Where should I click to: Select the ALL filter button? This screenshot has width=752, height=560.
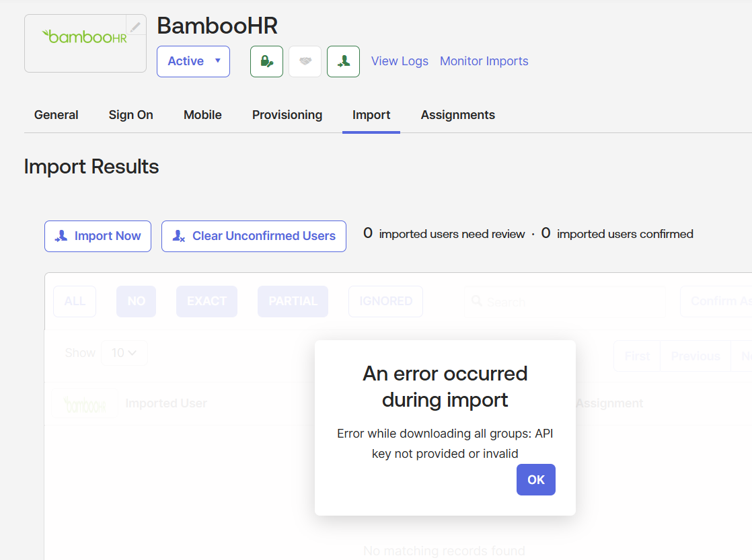75,302
